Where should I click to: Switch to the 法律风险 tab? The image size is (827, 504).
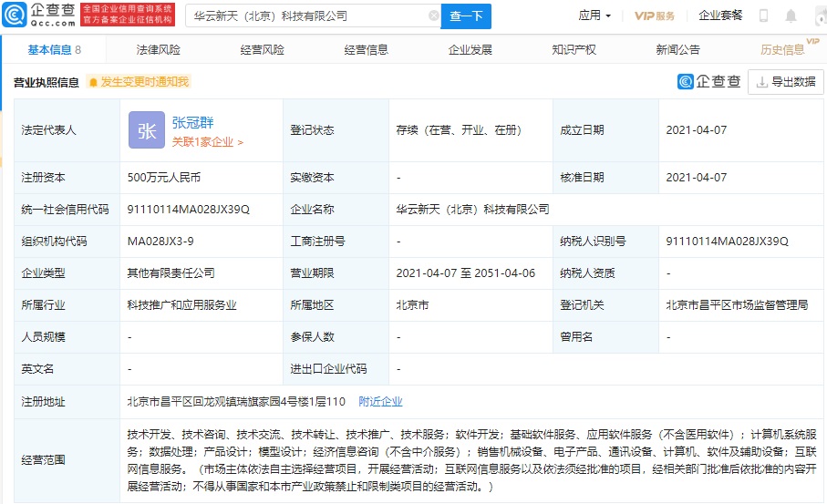tap(159, 49)
